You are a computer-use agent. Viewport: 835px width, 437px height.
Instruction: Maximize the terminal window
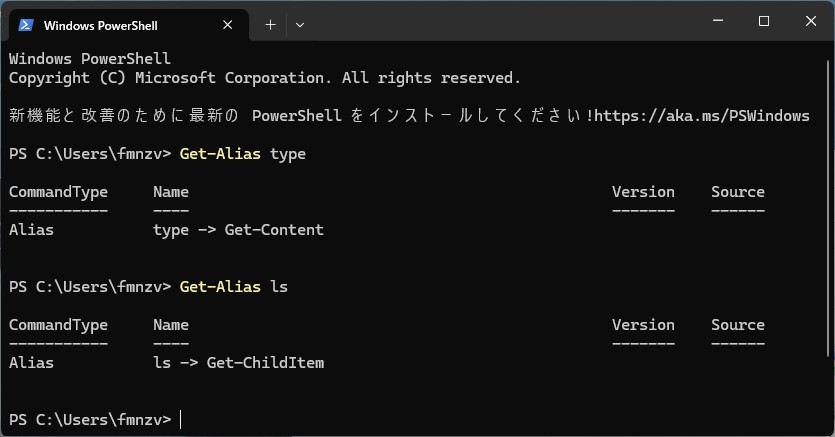[x=763, y=21]
